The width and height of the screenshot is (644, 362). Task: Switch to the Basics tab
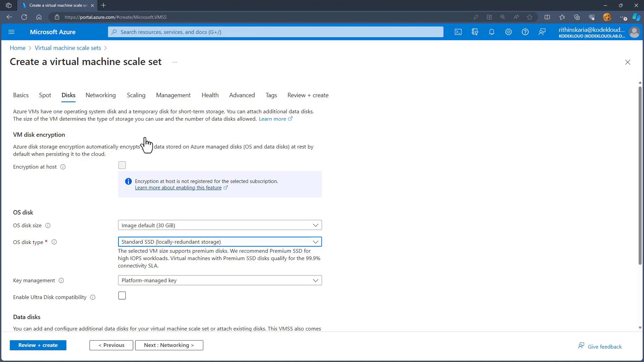click(x=21, y=95)
